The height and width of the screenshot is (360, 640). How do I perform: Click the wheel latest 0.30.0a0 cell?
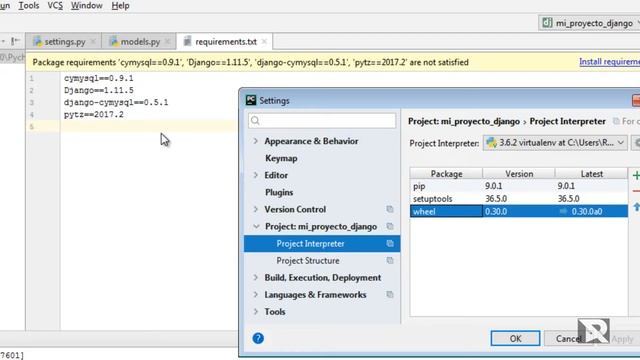(x=591, y=211)
